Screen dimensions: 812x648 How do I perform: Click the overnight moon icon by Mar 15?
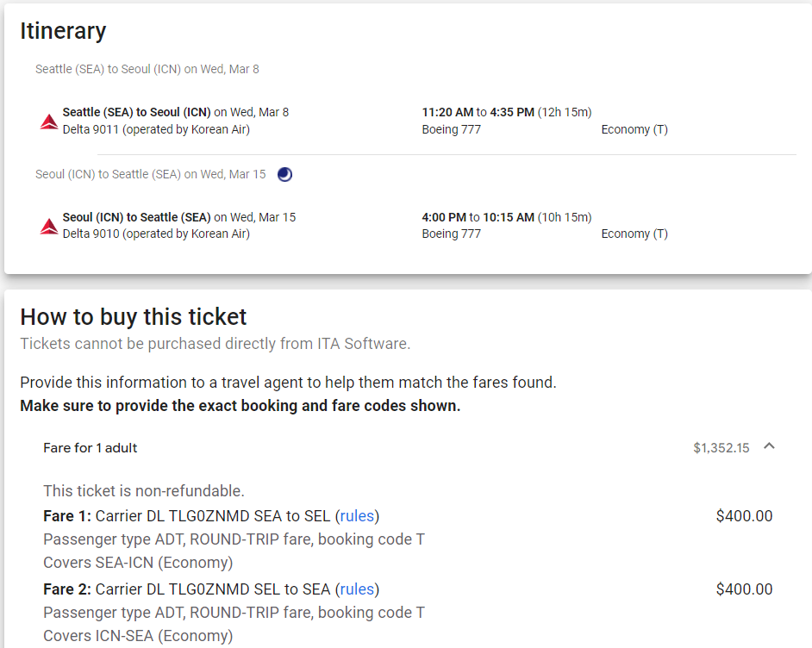pyautogui.click(x=284, y=174)
